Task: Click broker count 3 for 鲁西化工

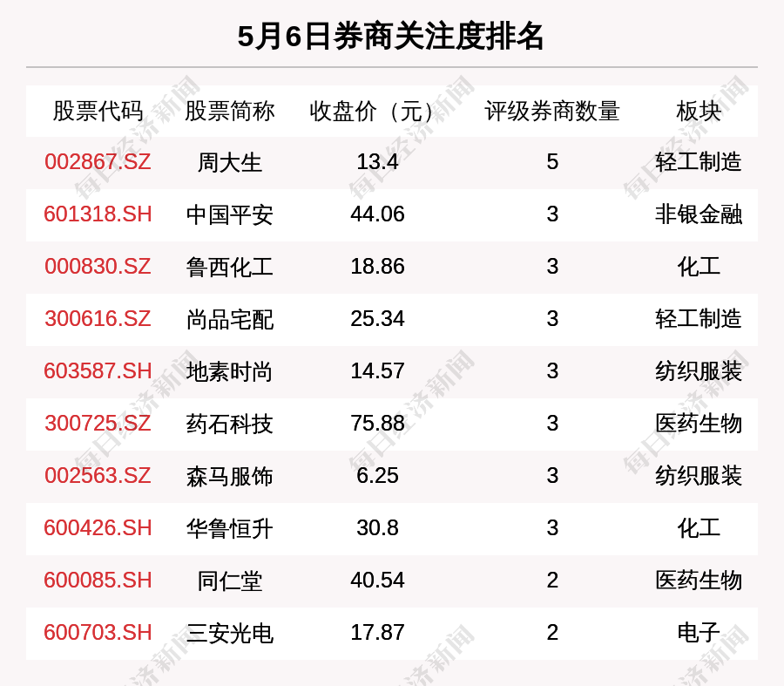Action: (552, 266)
